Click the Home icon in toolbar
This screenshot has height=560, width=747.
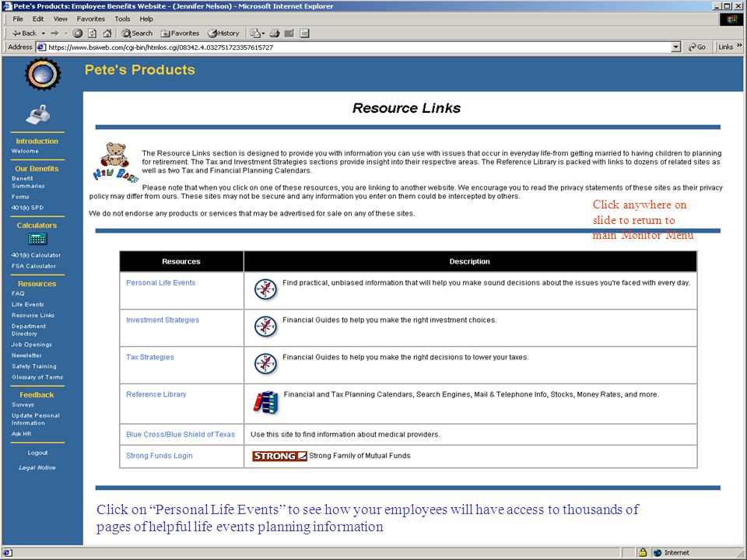tap(107, 33)
